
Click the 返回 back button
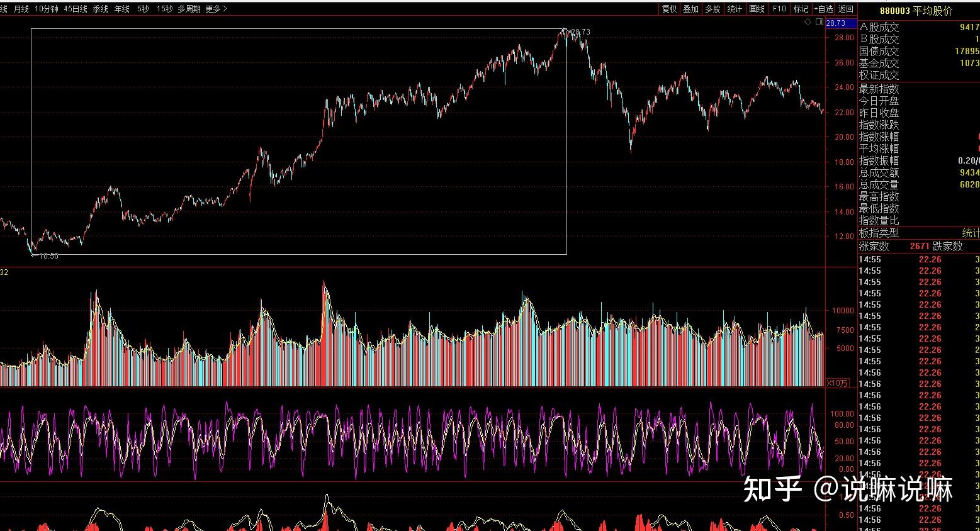tap(846, 9)
